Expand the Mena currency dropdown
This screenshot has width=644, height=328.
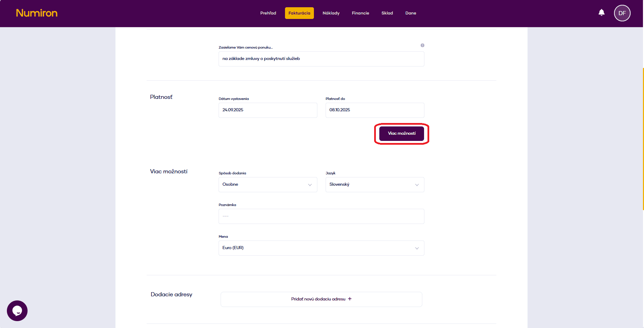click(321, 248)
